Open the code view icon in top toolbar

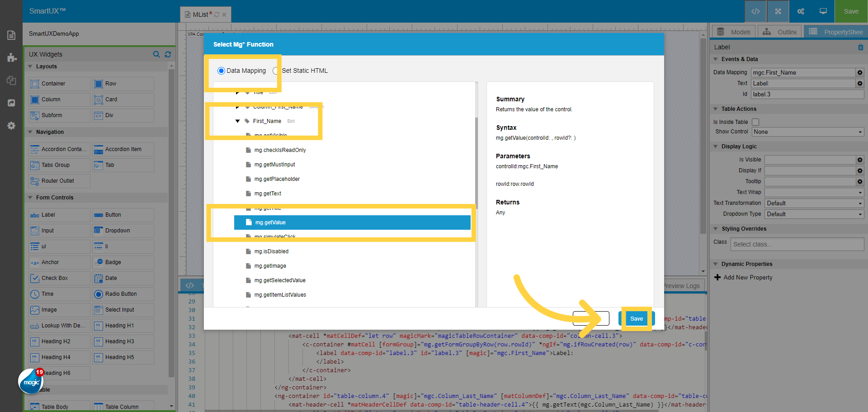point(755,11)
